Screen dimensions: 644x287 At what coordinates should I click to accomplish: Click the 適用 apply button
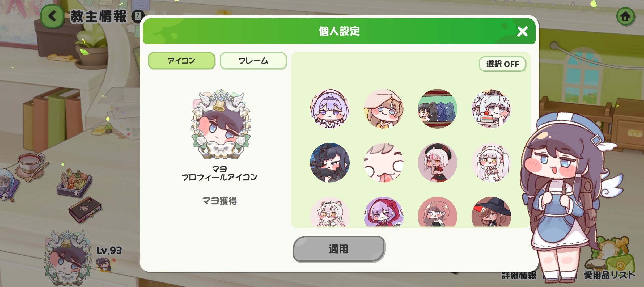pos(339,249)
